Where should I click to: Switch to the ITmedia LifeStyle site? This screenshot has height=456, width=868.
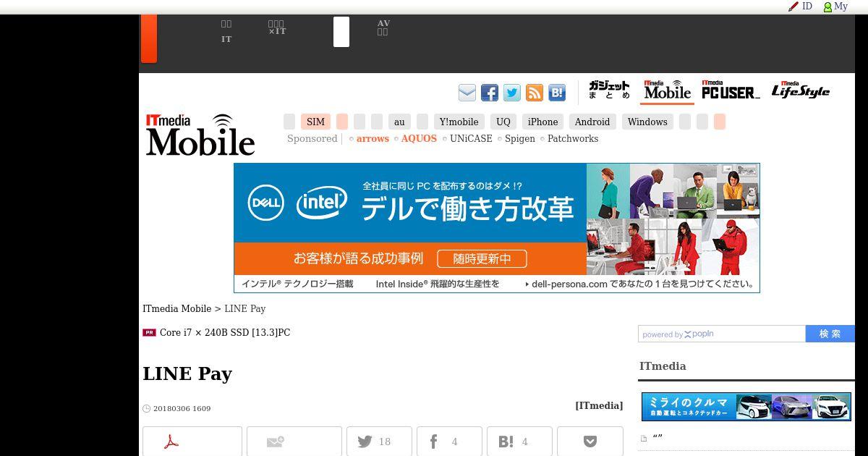[x=800, y=90]
